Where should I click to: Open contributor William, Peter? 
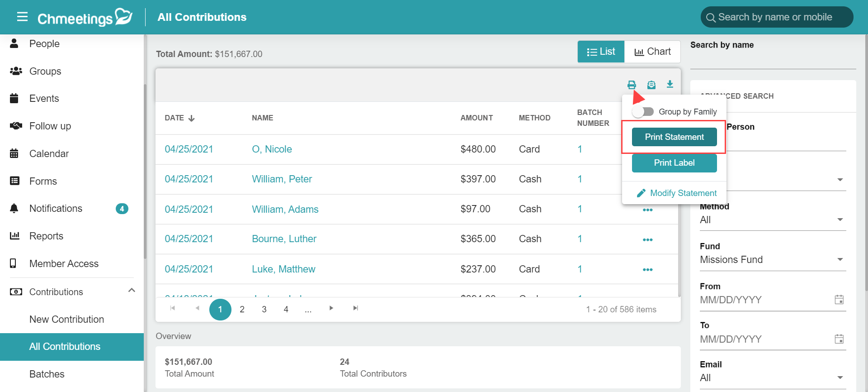point(282,179)
